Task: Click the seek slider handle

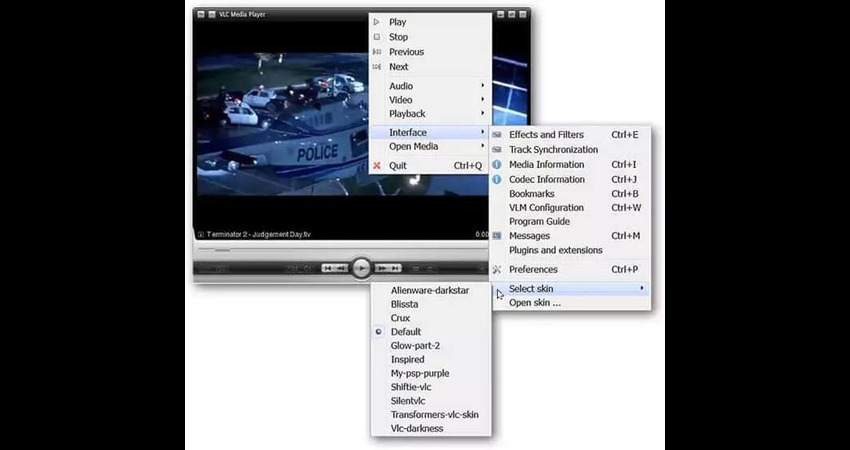Action: tap(222, 250)
